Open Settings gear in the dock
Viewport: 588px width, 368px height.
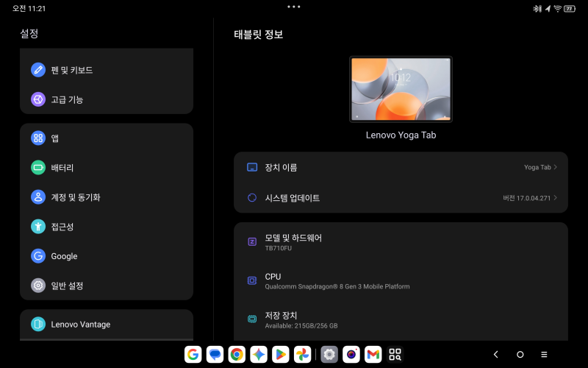click(x=329, y=354)
